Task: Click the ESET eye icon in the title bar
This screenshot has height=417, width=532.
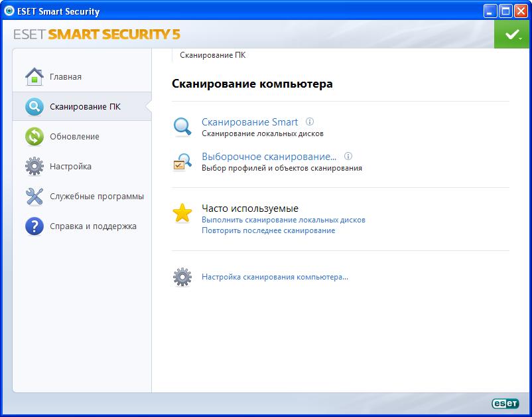Action: 9,11
